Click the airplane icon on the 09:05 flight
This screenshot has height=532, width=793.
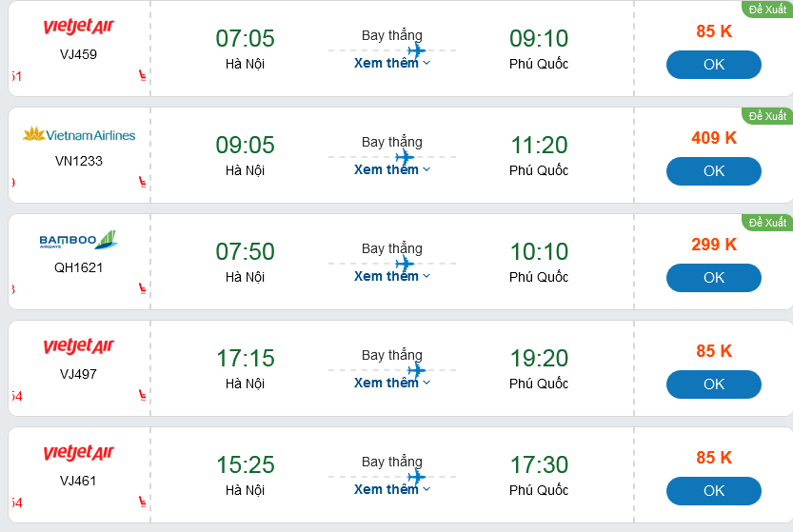click(x=406, y=156)
